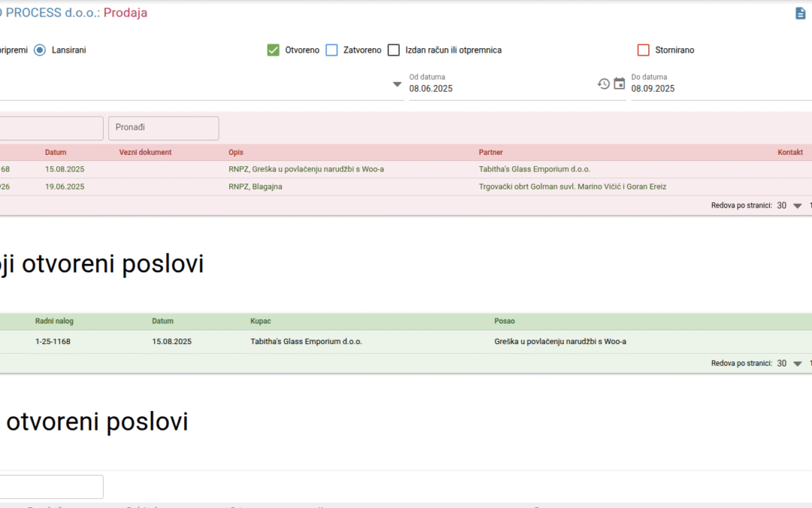The height and width of the screenshot is (508, 812).
Task: Open rows-per-page dropdown in the green table
Action: click(x=797, y=364)
